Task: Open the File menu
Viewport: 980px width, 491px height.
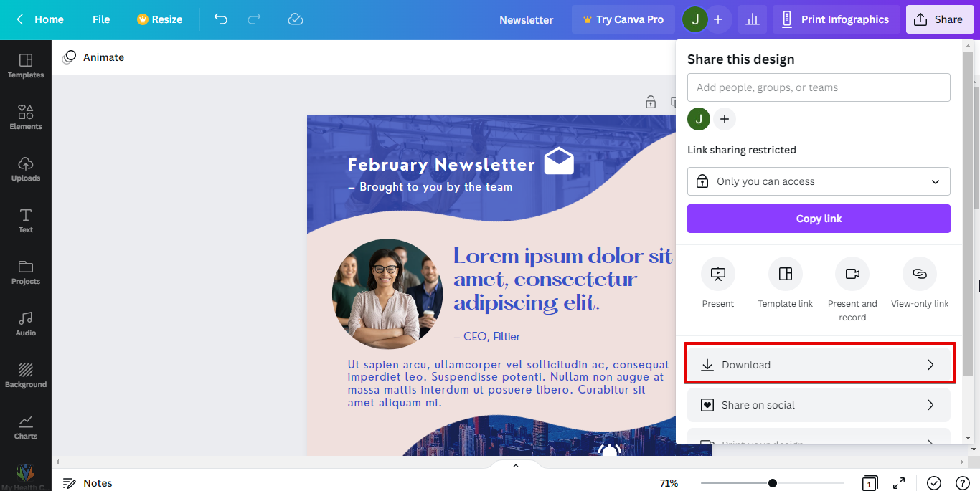Action: tap(100, 19)
